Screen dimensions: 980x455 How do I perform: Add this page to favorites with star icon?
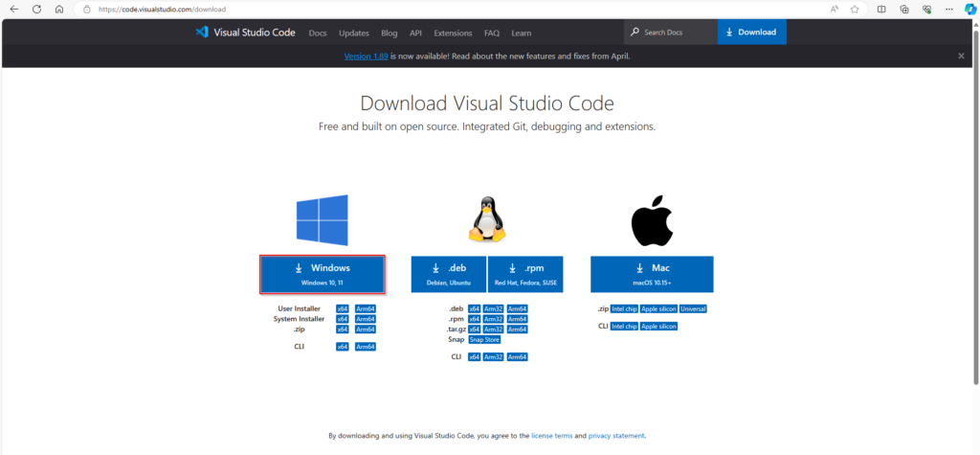(x=855, y=10)
